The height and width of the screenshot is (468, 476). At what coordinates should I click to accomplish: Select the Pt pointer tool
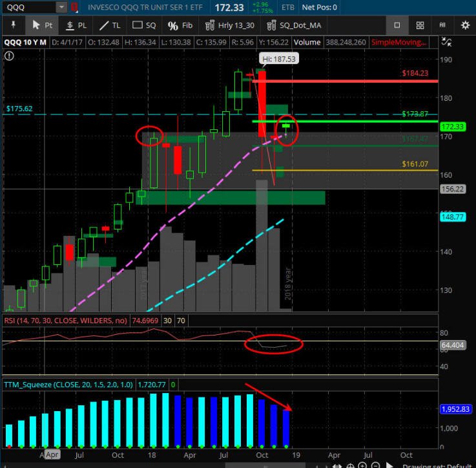[42, 25]
